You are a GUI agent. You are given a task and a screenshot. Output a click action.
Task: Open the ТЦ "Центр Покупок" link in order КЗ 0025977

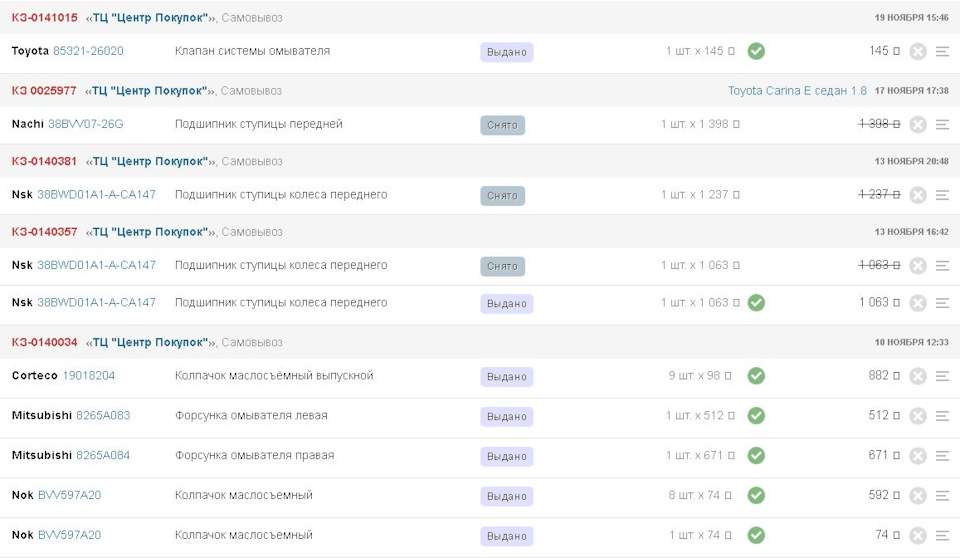(150, 91)
